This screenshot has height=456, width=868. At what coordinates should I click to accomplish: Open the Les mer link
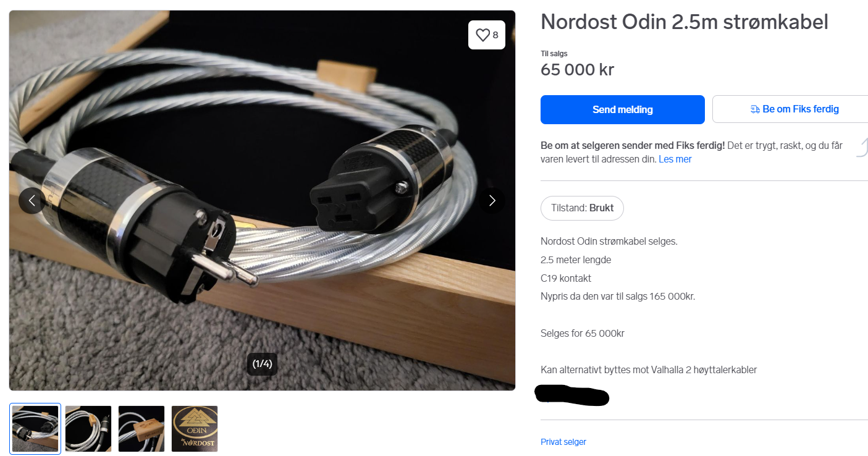[x=675, y=159]
